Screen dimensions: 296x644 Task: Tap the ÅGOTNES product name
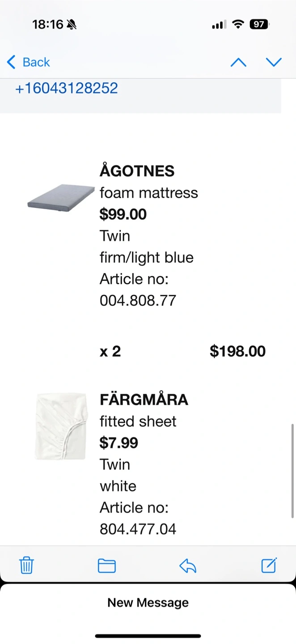click(137, 171)
